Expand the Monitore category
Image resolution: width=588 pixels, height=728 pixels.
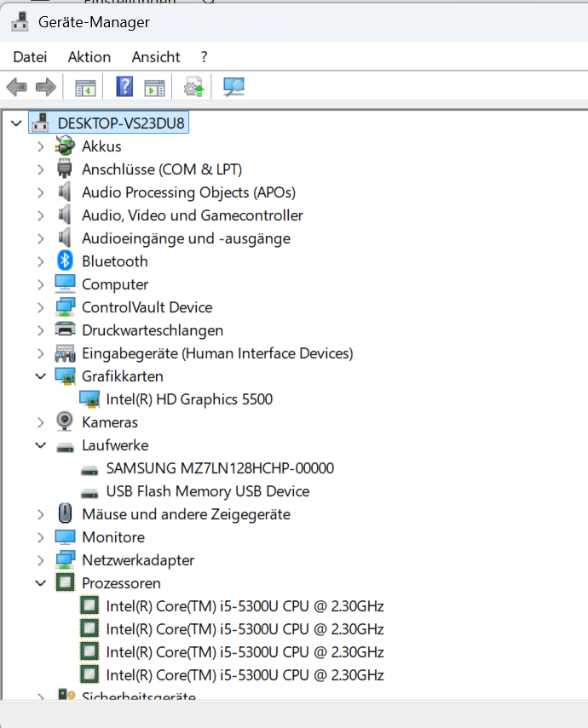click(40, 537)
